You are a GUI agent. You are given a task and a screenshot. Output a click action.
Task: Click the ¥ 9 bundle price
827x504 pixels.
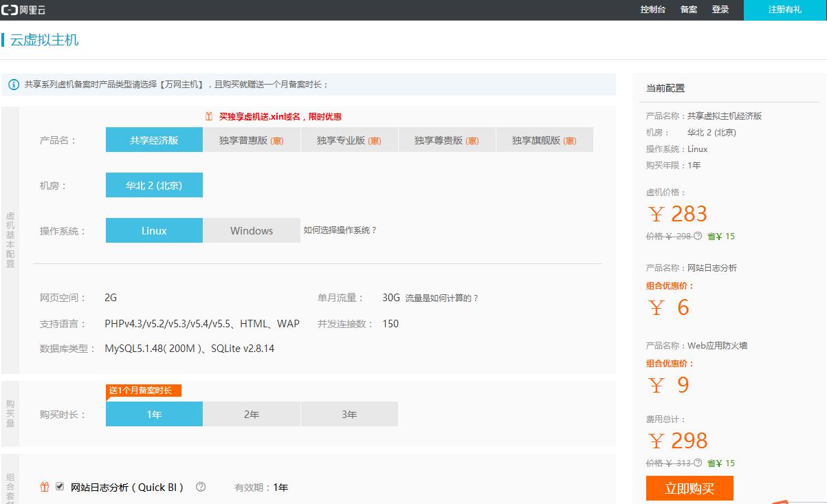click(669, 385)
